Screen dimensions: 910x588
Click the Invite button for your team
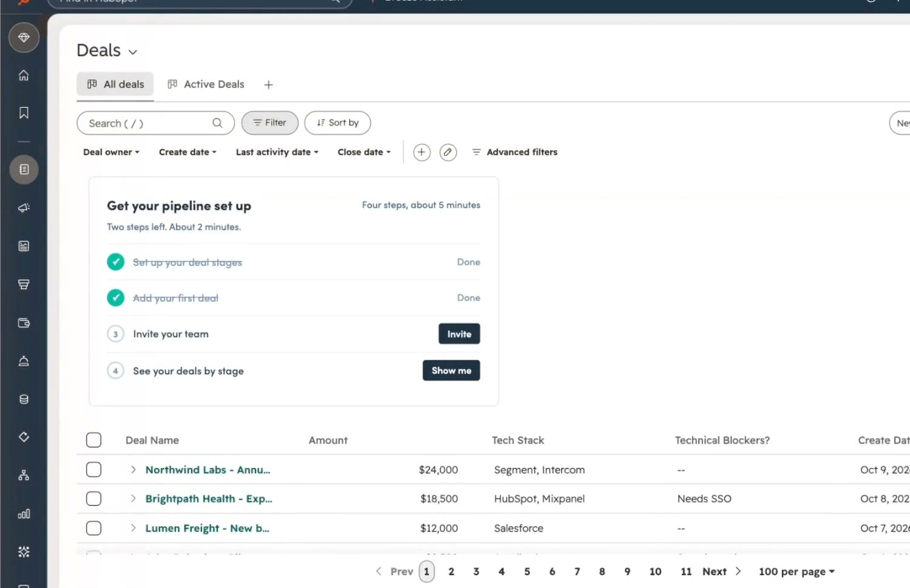459,334
